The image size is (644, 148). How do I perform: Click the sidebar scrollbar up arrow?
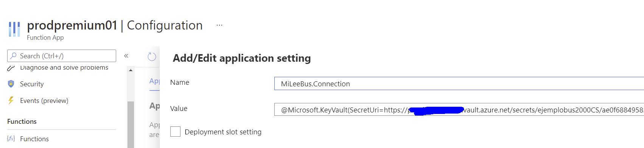tap(131, 70)
